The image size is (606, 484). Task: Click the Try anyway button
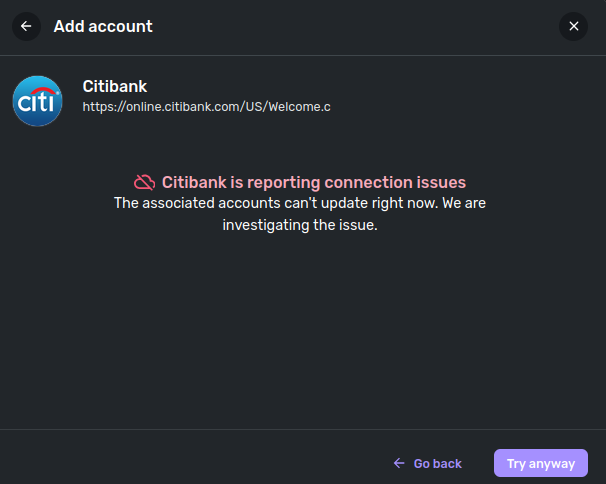coord(541,463)
